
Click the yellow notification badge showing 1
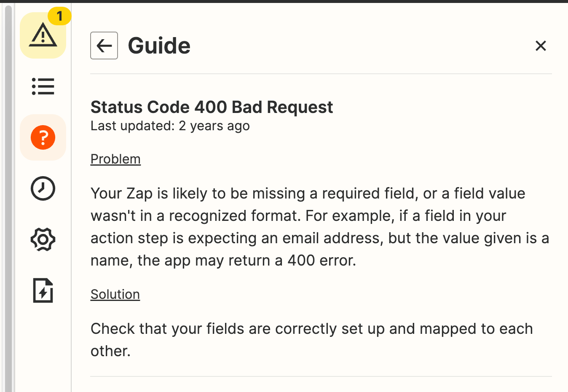[x=59, y=16]
